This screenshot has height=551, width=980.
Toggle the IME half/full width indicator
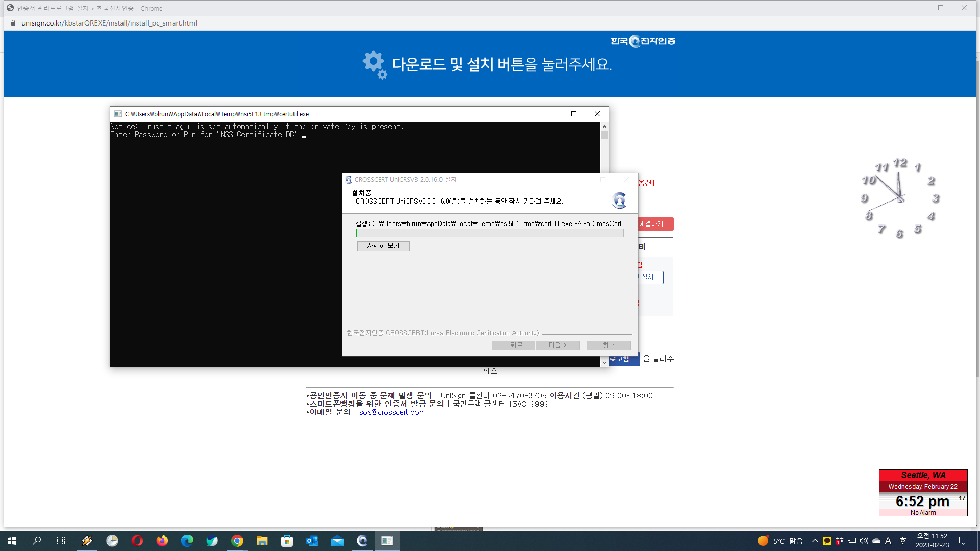tap(902, 541)
